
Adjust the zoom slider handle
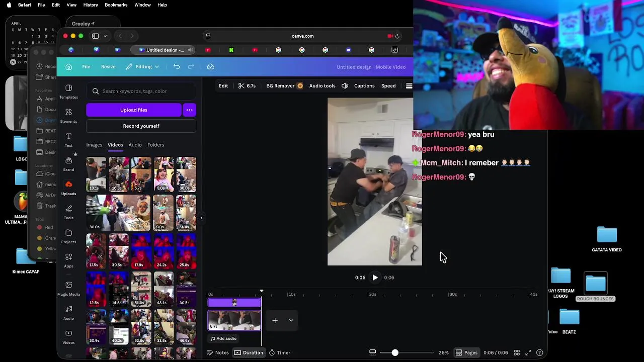[395, 353]
